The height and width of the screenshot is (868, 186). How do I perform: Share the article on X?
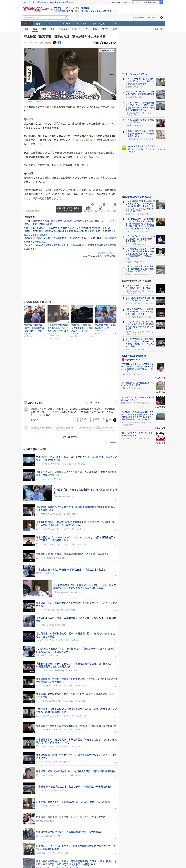(55, 43)
